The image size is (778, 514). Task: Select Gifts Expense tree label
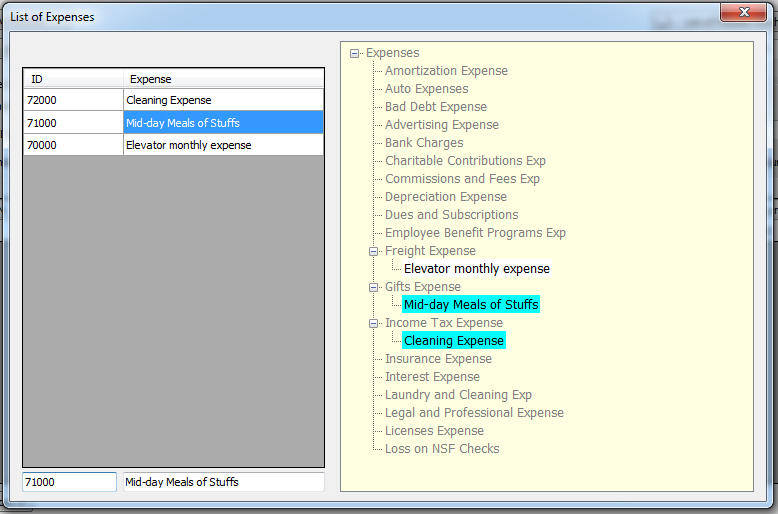423,287
